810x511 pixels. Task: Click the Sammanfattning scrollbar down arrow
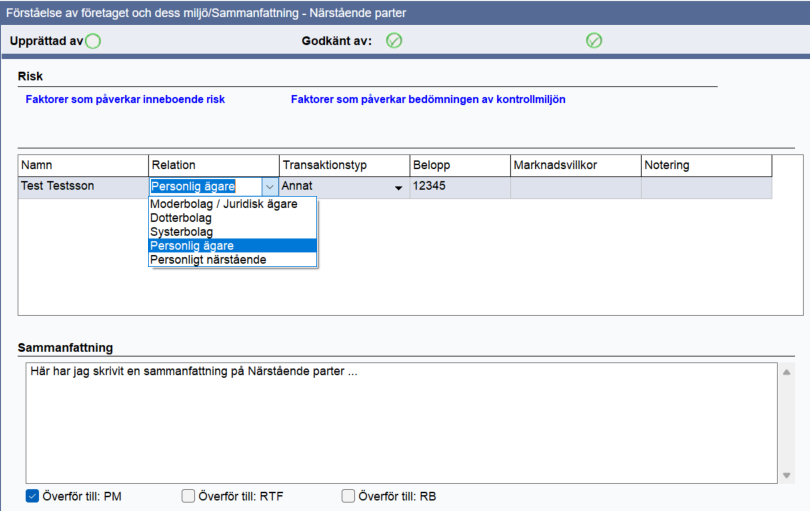pyautogui.click(x=786, y=475)
